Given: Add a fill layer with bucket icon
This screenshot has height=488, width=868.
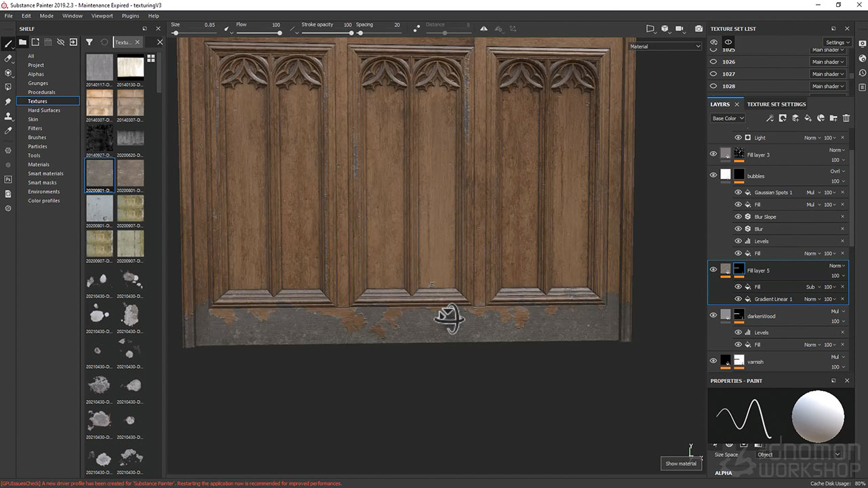Looking at the screenshot, I should coord(808,119).
